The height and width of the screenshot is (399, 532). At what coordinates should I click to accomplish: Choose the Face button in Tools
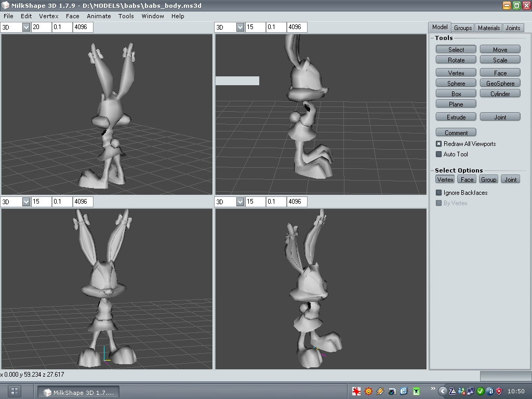[500, 73]
